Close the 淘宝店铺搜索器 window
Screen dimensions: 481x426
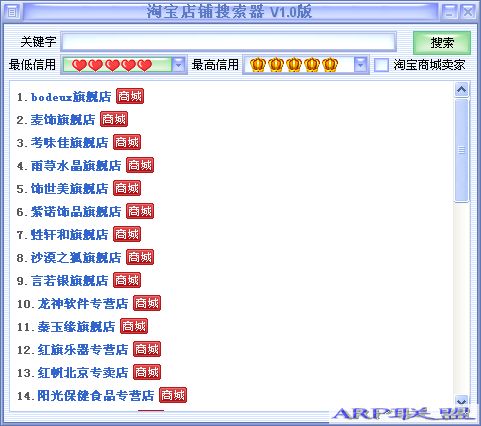coord(468,12)
